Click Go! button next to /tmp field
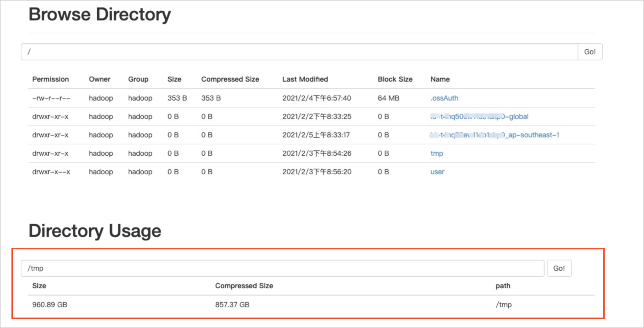Image resolution: width=644 pixels, height=328 pixels. (559, 268)
